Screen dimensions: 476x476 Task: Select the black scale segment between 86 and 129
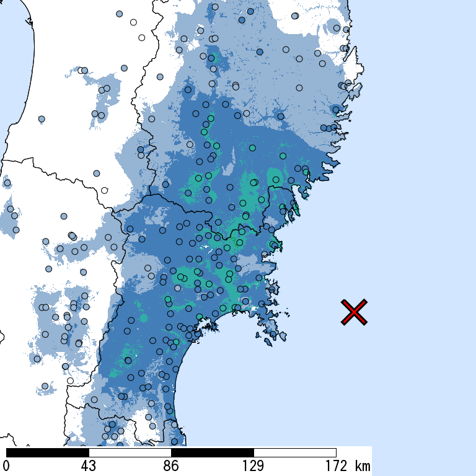213,452
